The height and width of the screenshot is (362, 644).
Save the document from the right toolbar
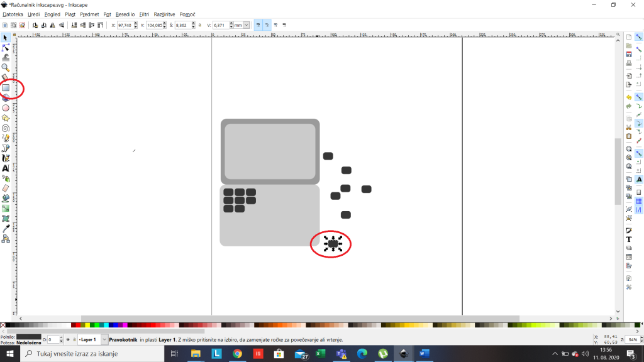[629, 54]
